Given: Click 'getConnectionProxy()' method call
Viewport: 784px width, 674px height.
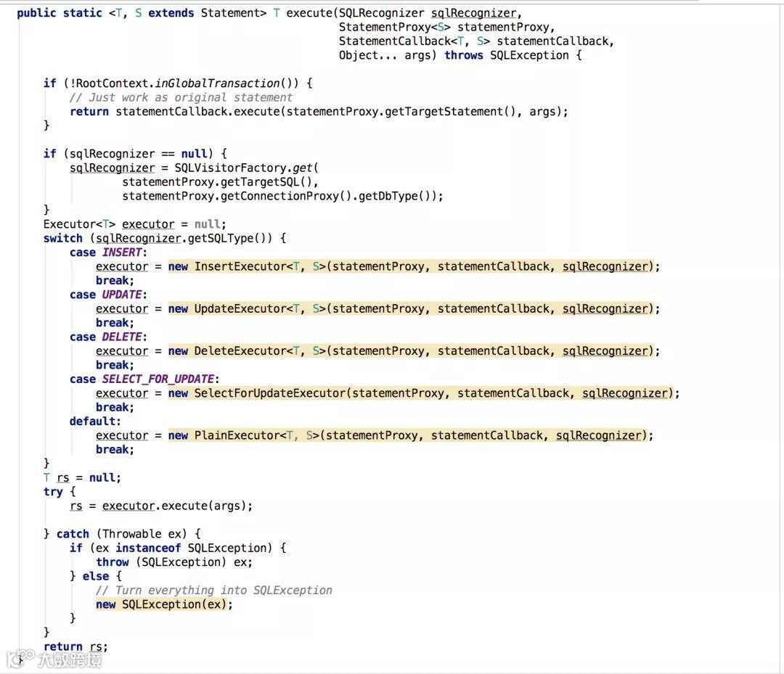Looking at the screenshot, I should point(286,196).
